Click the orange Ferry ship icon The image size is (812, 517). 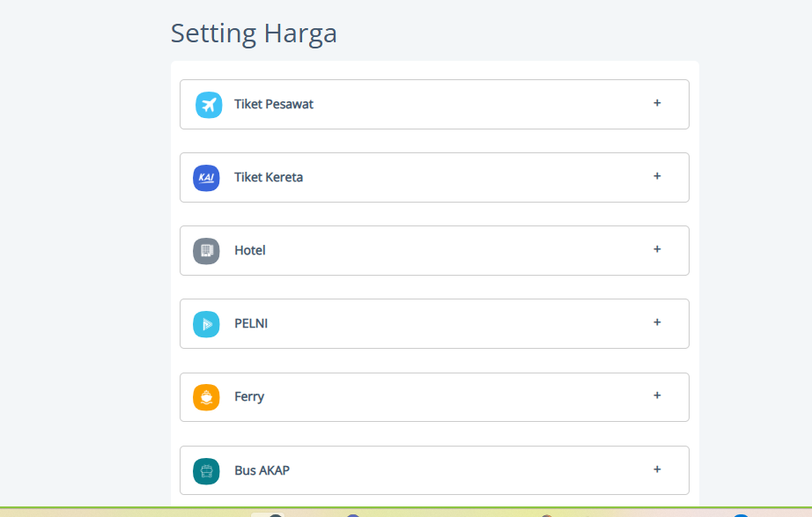(x=206, y=397)
